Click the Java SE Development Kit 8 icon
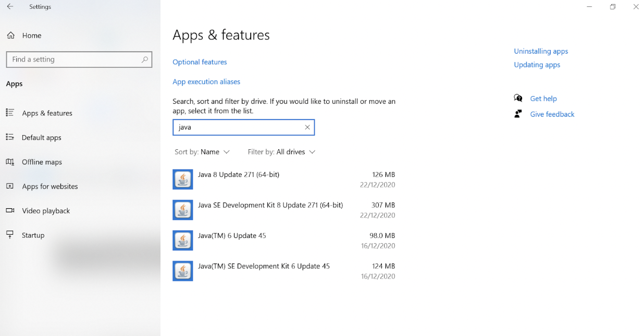644x336 pixels. 183,210
